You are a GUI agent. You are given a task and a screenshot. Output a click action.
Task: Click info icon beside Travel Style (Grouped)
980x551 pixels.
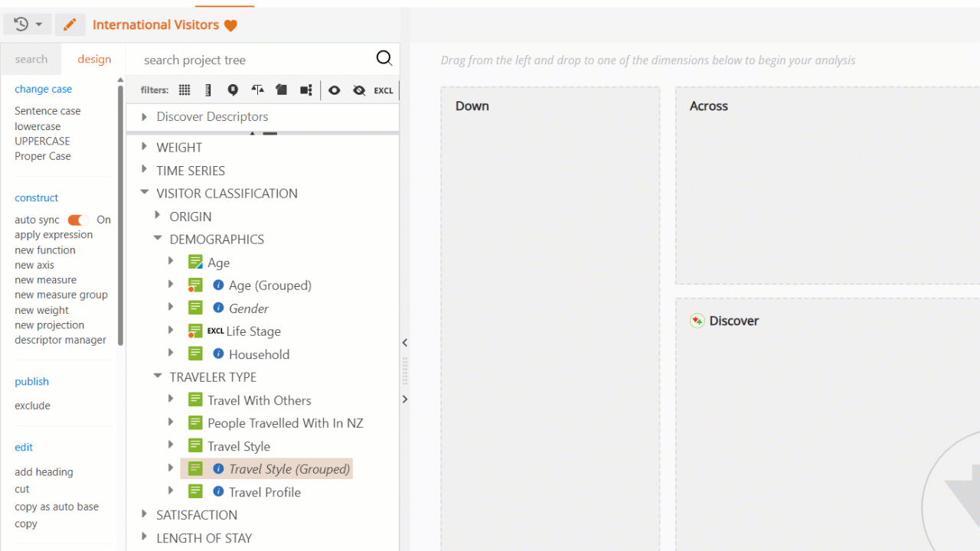point(218,468)
